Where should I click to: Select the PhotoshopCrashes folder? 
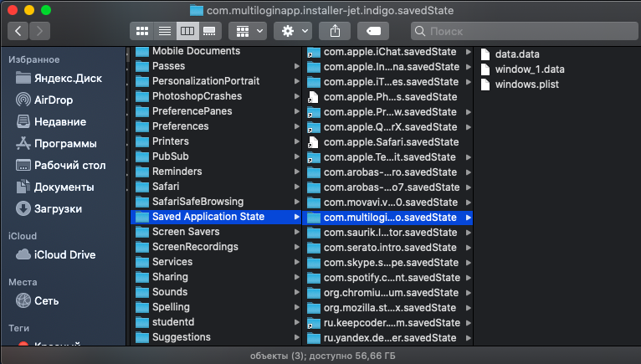(x=216, y=96)
